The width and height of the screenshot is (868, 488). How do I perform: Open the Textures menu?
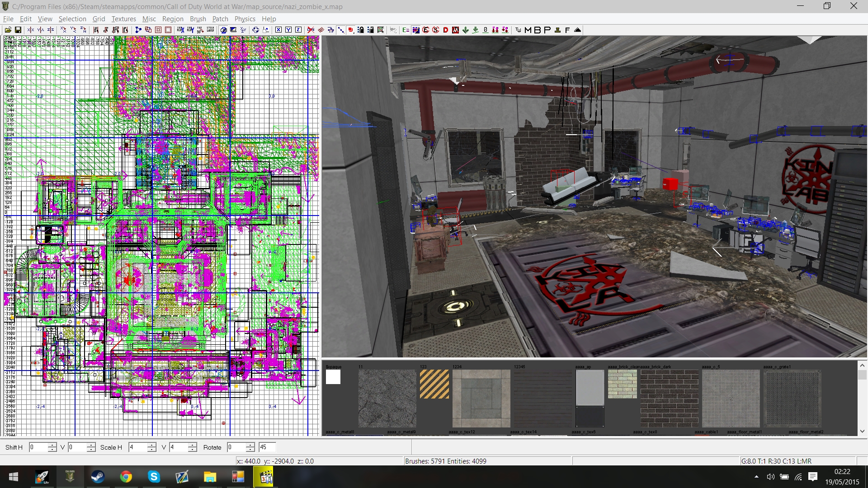coord(123,19)
